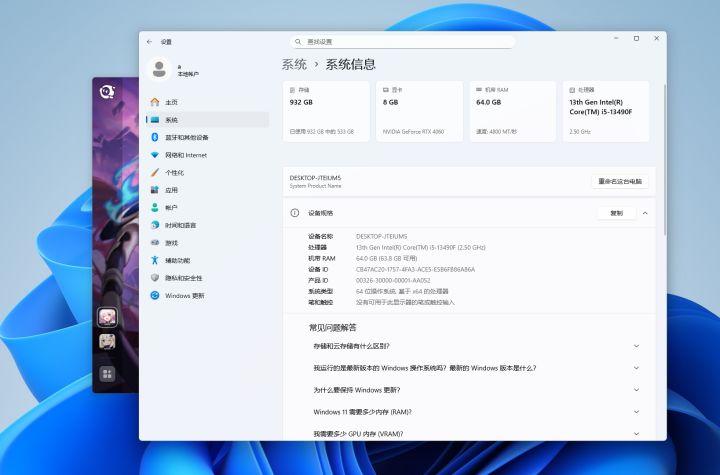The height and width of the screenshot is (475, 720).
Task: Click the 系统类型 64 位操作系统 value
Action: coord(402,292)
